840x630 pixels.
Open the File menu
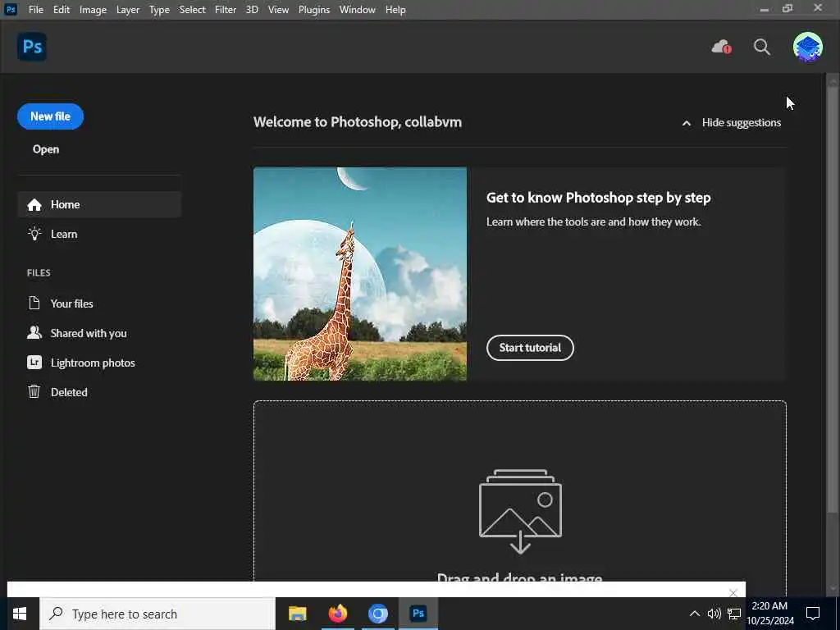tap(36, 10)
